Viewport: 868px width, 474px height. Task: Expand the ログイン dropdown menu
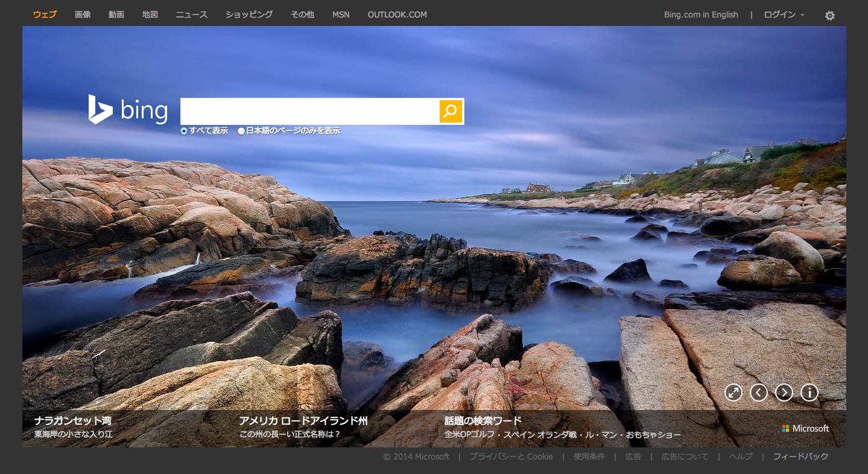(x=784, y=14)
